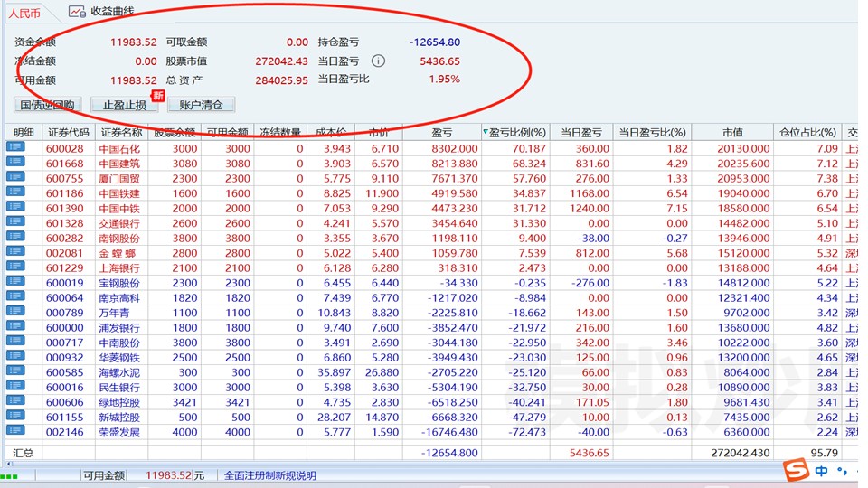Open detail icon for 绿地控股 row
This screenshot has height=488, width=868.
point(15,400)
